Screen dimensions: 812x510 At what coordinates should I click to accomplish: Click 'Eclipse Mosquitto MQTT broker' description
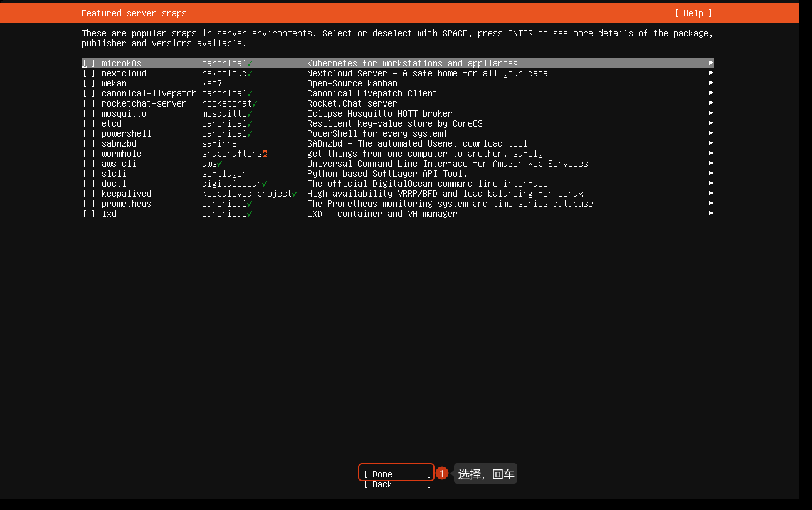coord(380,113)
